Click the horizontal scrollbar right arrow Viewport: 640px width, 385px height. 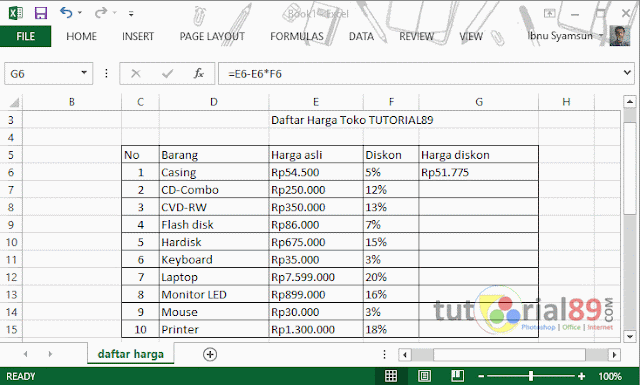coord(614,354)
